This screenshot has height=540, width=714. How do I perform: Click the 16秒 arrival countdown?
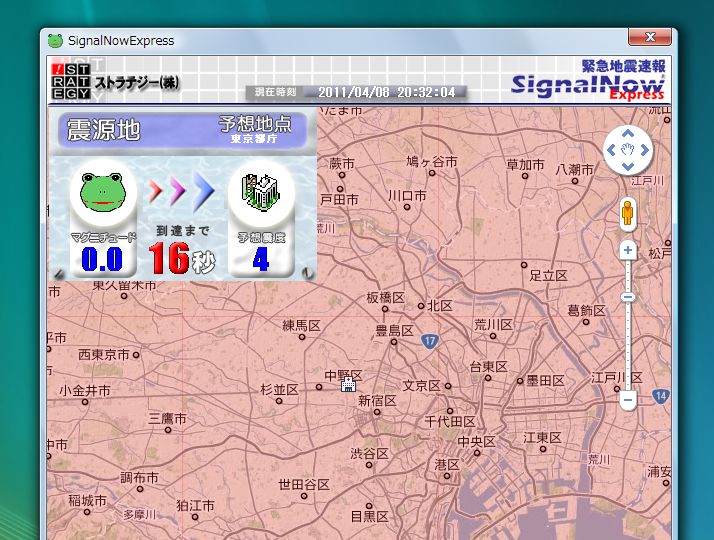(x=182, y=258)
